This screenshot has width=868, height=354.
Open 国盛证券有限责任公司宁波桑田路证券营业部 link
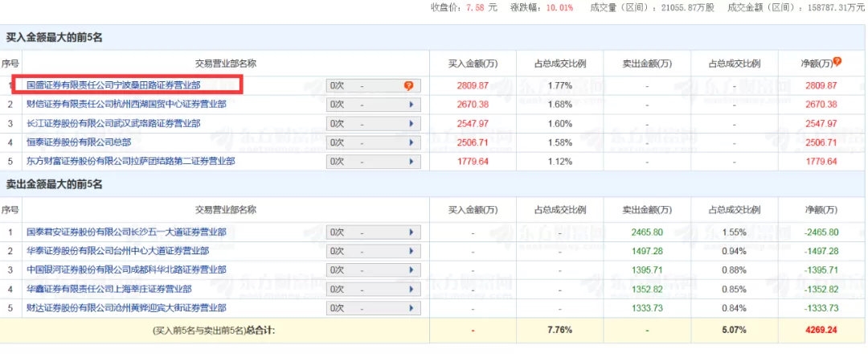113,86
